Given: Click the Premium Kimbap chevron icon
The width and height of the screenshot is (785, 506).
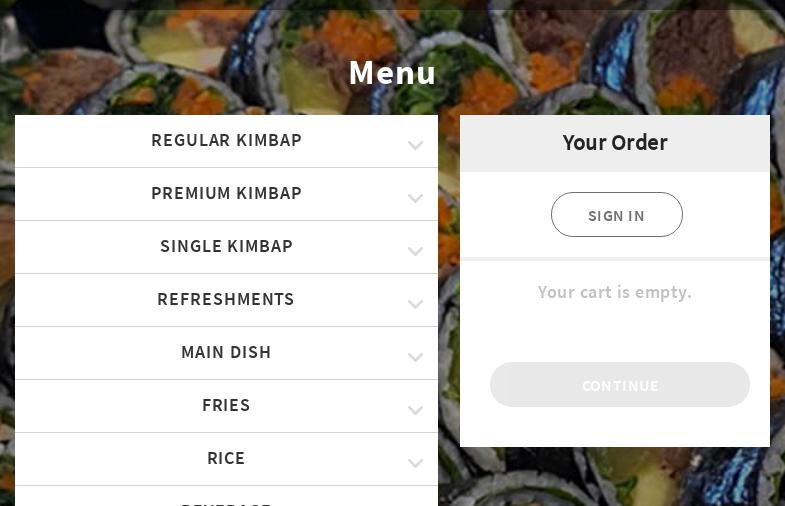Looking at the screenshot, I should 416,198.
